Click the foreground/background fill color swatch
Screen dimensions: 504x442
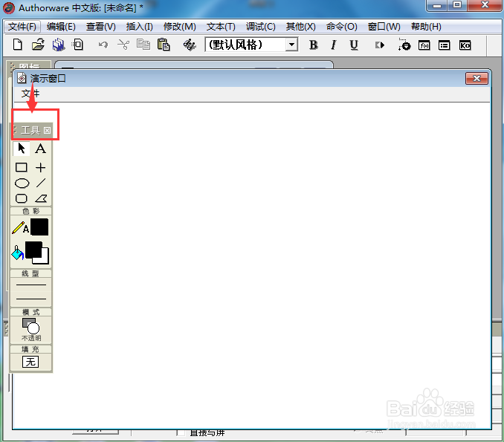tap(37, 253)
